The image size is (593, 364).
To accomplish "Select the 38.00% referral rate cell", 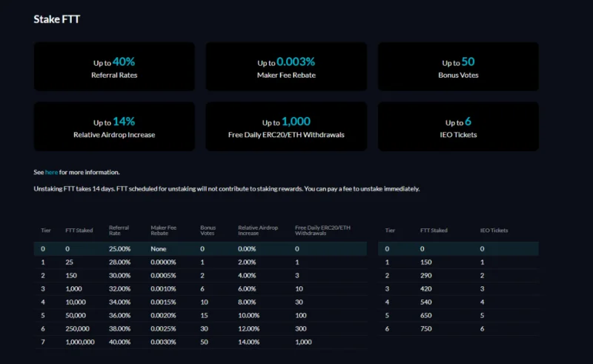I will tap(119, 329).
